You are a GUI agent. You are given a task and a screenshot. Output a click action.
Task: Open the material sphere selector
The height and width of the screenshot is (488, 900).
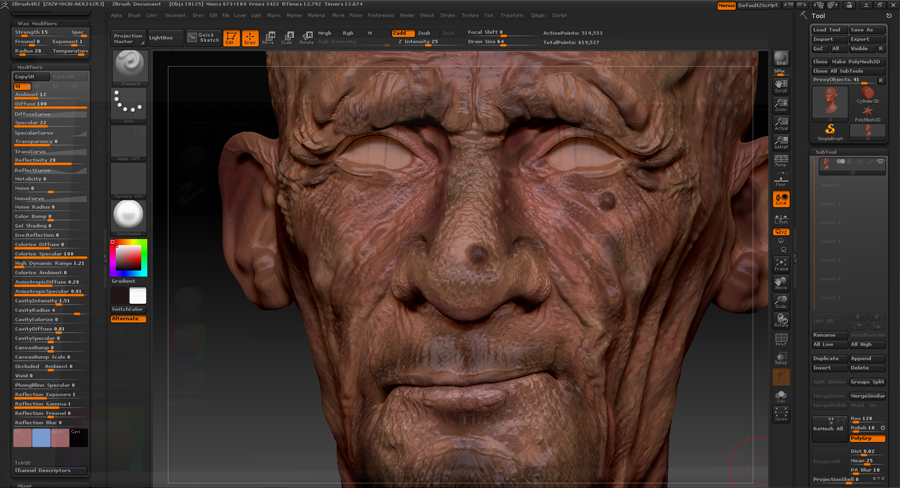point(129,217)
